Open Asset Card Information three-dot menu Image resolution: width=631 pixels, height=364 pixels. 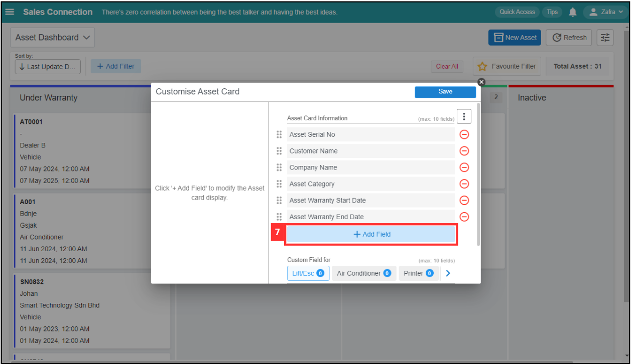click(464, 117)
